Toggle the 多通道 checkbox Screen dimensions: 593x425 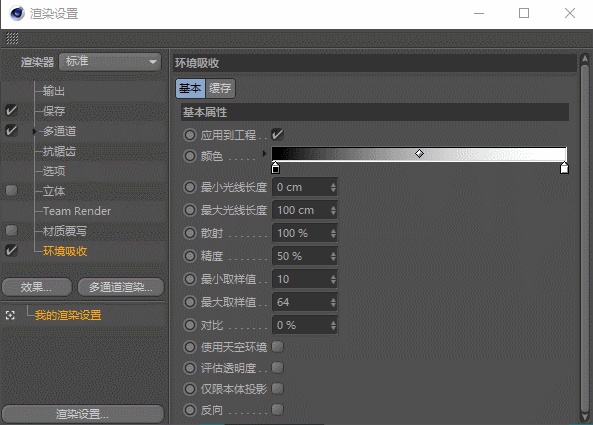pos(11,131)
